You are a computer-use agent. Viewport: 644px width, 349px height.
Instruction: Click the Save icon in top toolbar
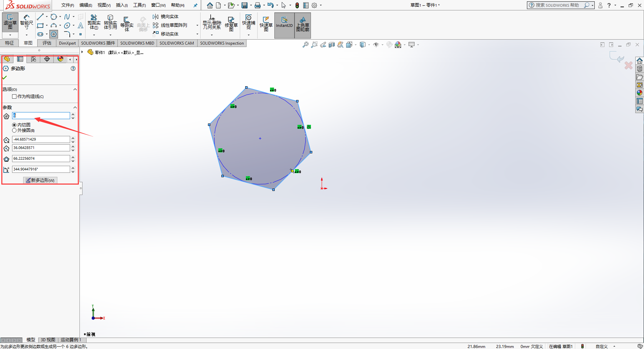click(x=245, y=5)
